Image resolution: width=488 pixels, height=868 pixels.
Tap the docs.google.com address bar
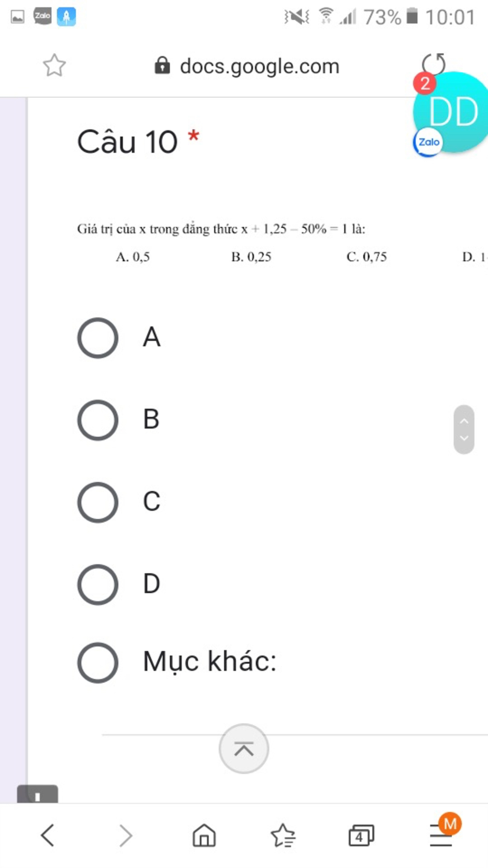coord(247,66)
